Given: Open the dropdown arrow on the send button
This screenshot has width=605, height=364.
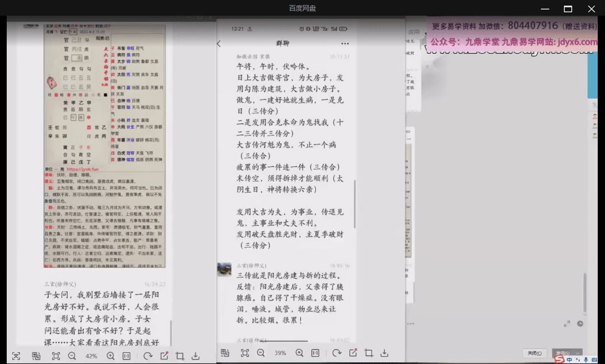Looking at the screenshot, I should (x=578, y=353).
